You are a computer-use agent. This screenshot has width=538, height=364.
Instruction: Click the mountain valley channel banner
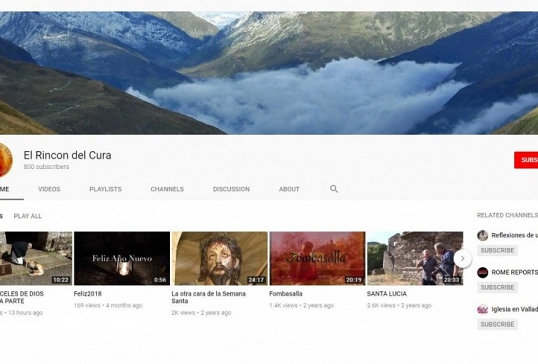coord(269,73)
